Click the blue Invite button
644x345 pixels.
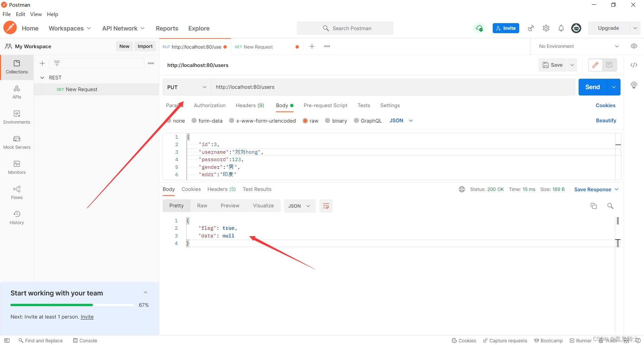point(506,28)
